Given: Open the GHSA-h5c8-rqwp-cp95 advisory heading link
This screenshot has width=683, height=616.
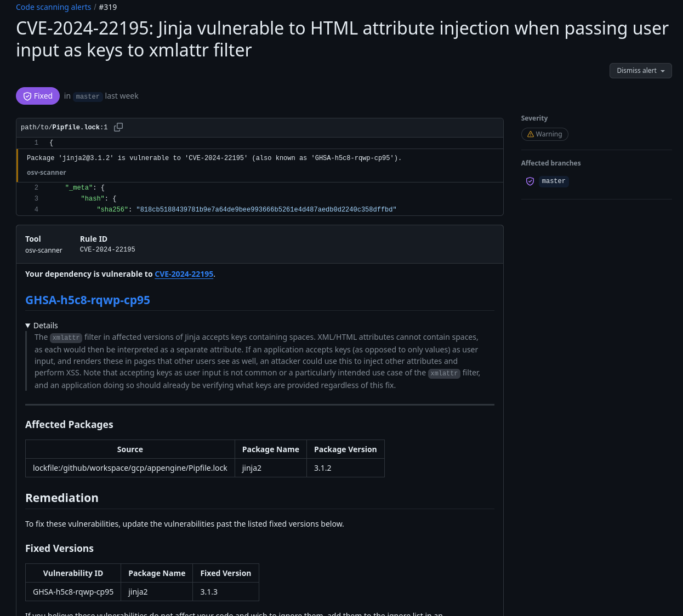Looking at the screenshot, I should (88, 300).
